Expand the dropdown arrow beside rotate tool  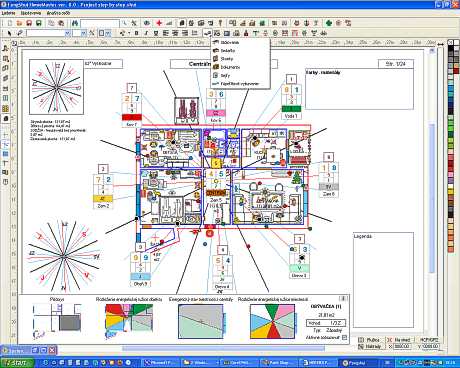click(129, 33)
